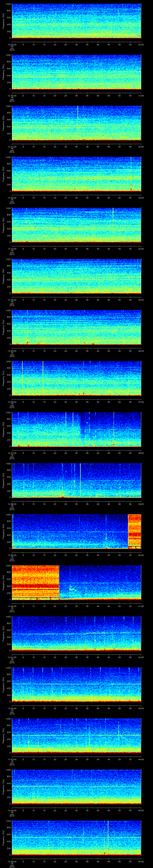Select the spectrogram panel starting at 12:33:00

76,225
